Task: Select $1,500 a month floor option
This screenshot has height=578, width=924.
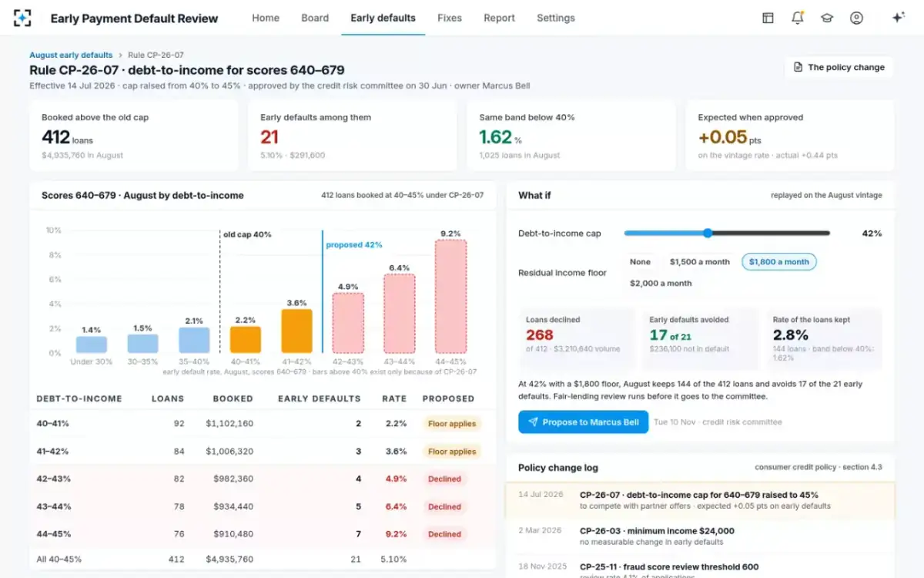Action: [699, 262]
